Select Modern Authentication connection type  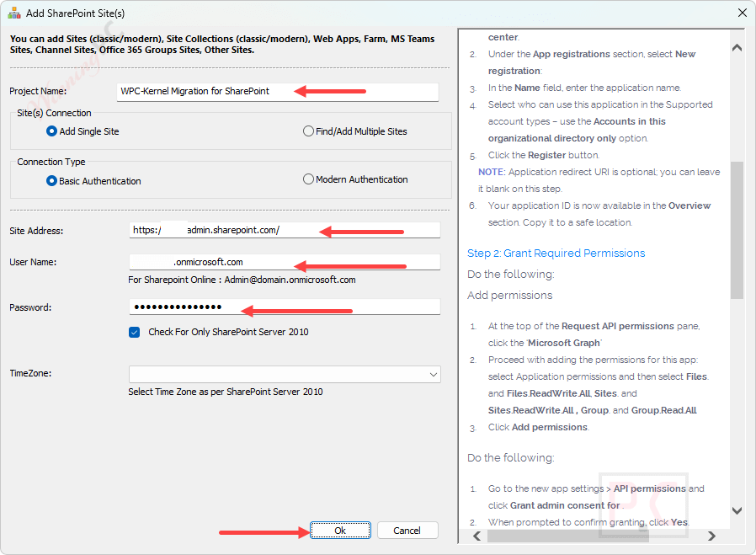pos(309,179)
